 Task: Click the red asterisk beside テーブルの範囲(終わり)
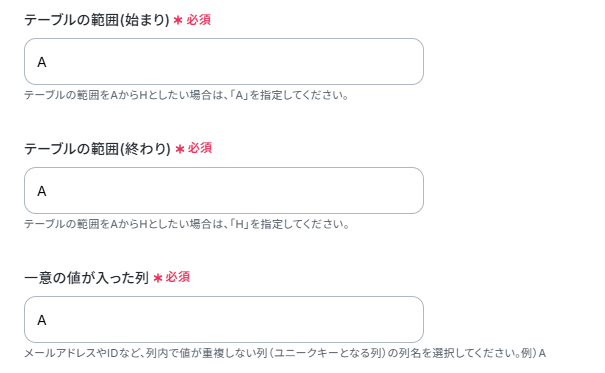[179, 149]
